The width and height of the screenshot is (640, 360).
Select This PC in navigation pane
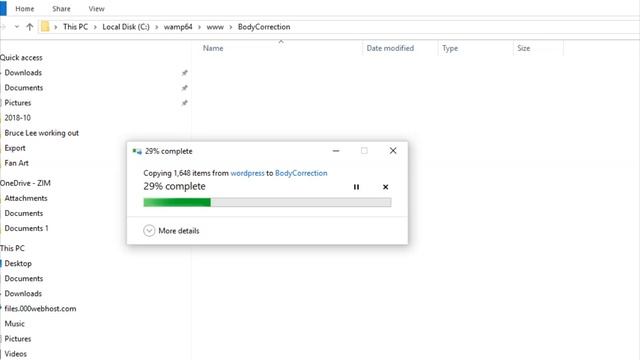click(x=12, y=248)
